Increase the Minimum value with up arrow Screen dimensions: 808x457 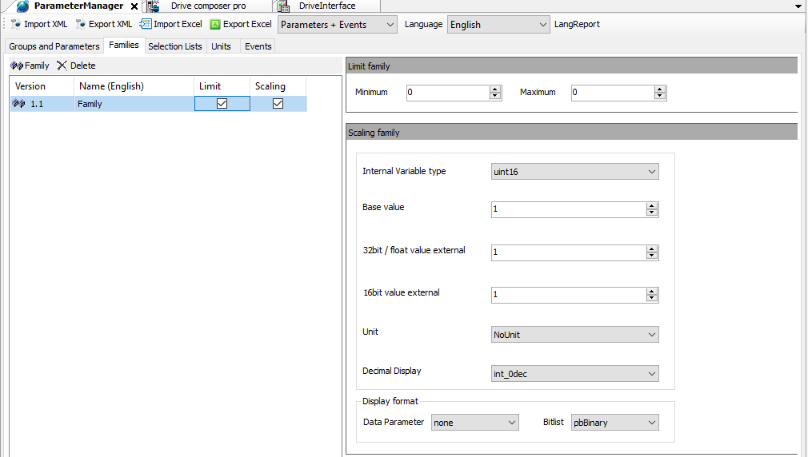point(495,89)
